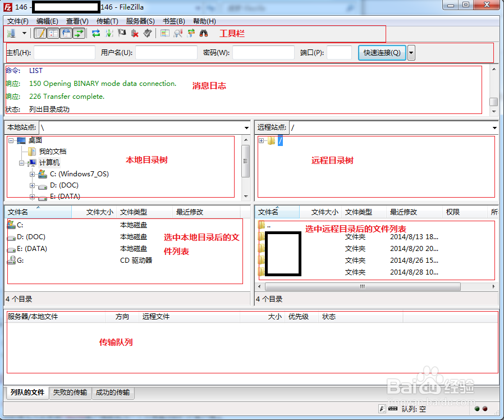The width and height of the screenshot is (504, 420).
Task: Open 文件(F) menu
Action: [17, 21]
